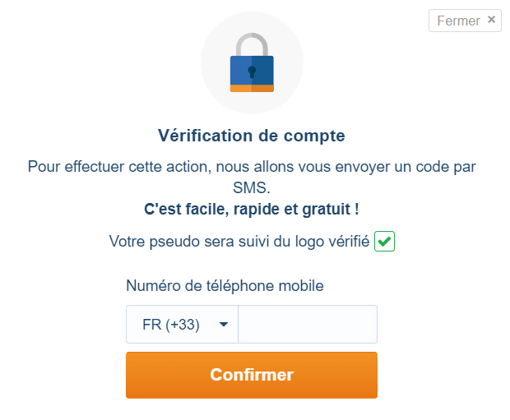The width and height of the screenshot is (510, 420).
Task: Click the blue padlock icon
Action: click(252, 62)
